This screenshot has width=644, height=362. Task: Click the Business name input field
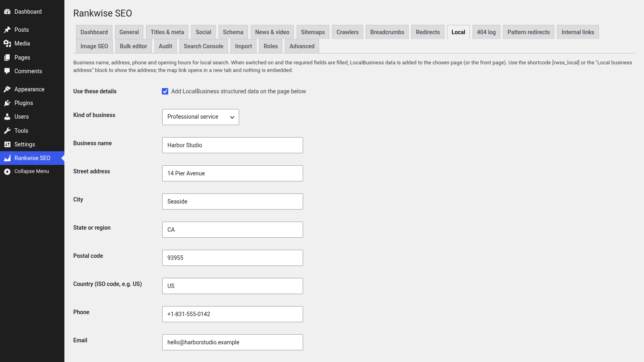pos(233,145)
